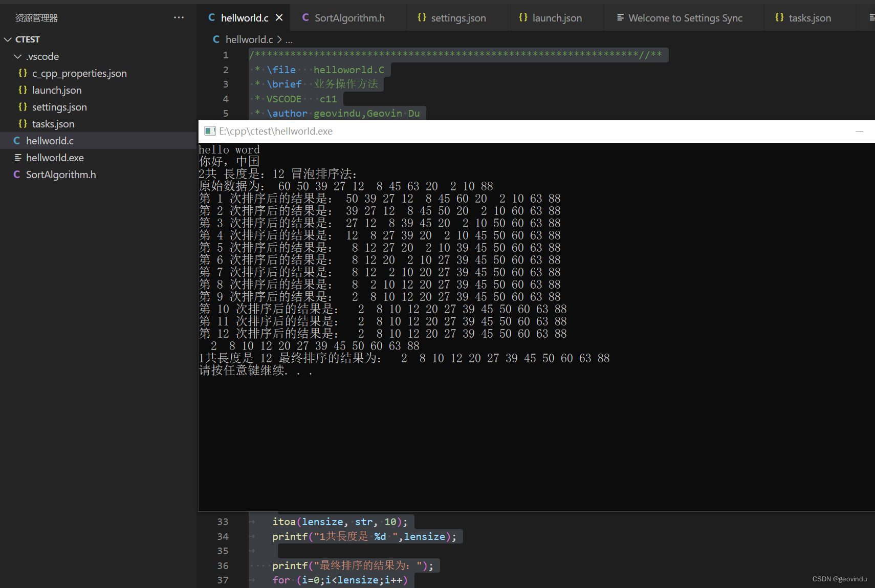Collapse the .vscode folder
Viewport: 875px width, 588px height.
pyautogui.click(x=18, y=56)
